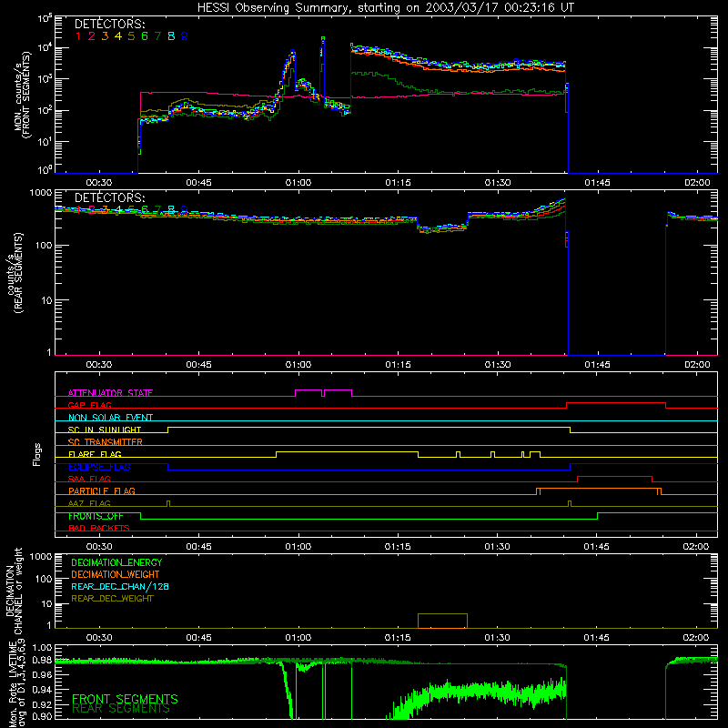Click the FLARE_FLAG label
The height and width of the screenshot is (728, 728).
[x=95, y=454]
